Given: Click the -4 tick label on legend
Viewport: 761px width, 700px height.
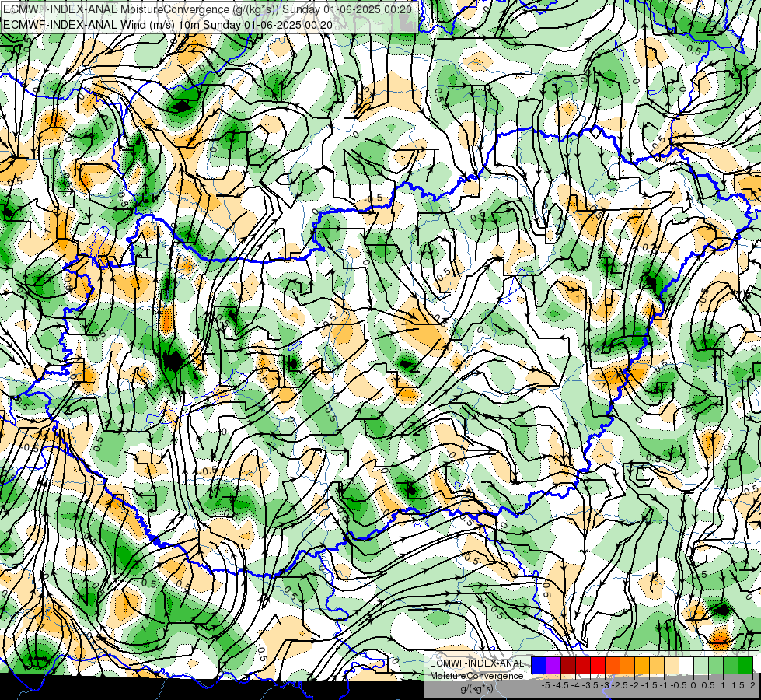Looking at the screenshot, I should coord(575,685).
